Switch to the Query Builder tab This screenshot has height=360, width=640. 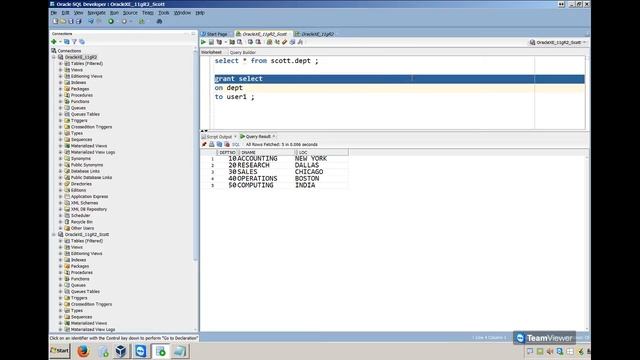click(242, 53)
